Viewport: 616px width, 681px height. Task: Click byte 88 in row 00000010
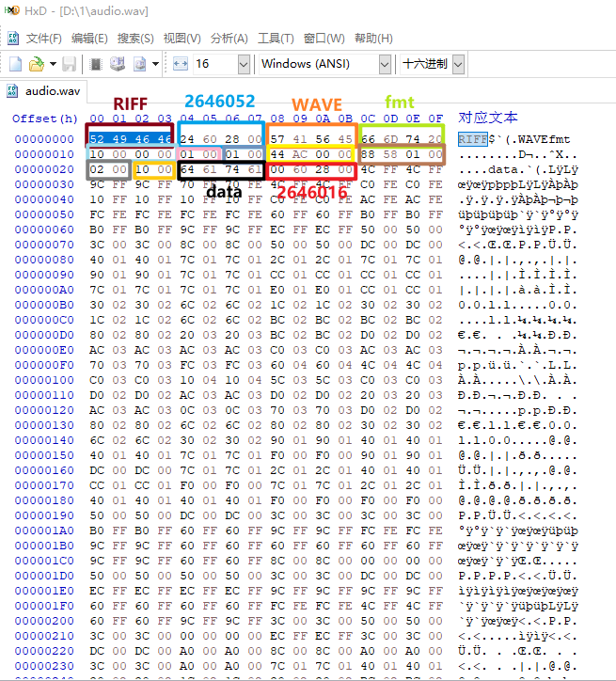(x=368, y=154)
